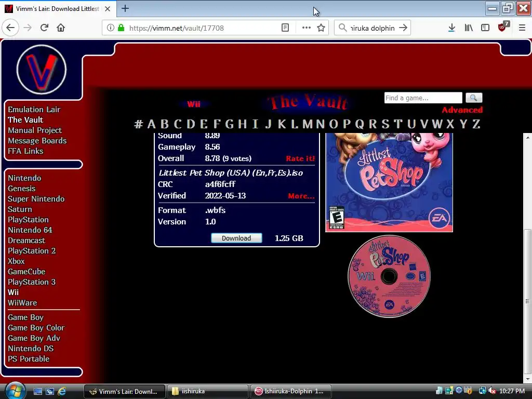532x399 pixels.
Task: Bookmark this page with the star icon
Action: point(321,28)
